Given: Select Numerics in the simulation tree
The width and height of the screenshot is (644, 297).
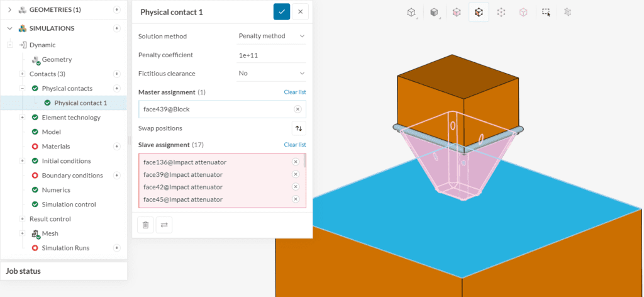Looking at the screenshot, I should (56, 190).
